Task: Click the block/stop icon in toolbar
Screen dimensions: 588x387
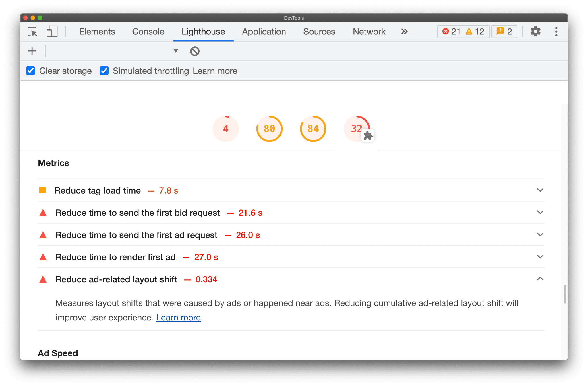Action: click(x=195, y=50)
